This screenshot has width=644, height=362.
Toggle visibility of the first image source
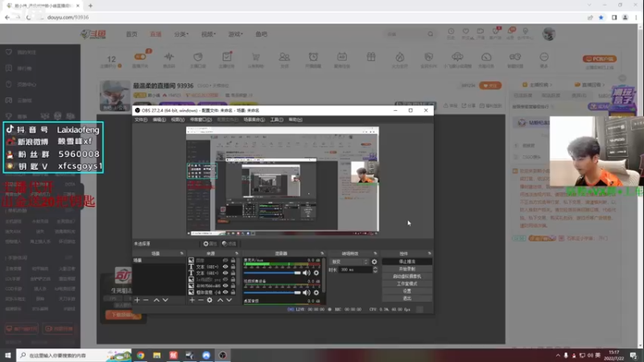(x=225, y=260)
